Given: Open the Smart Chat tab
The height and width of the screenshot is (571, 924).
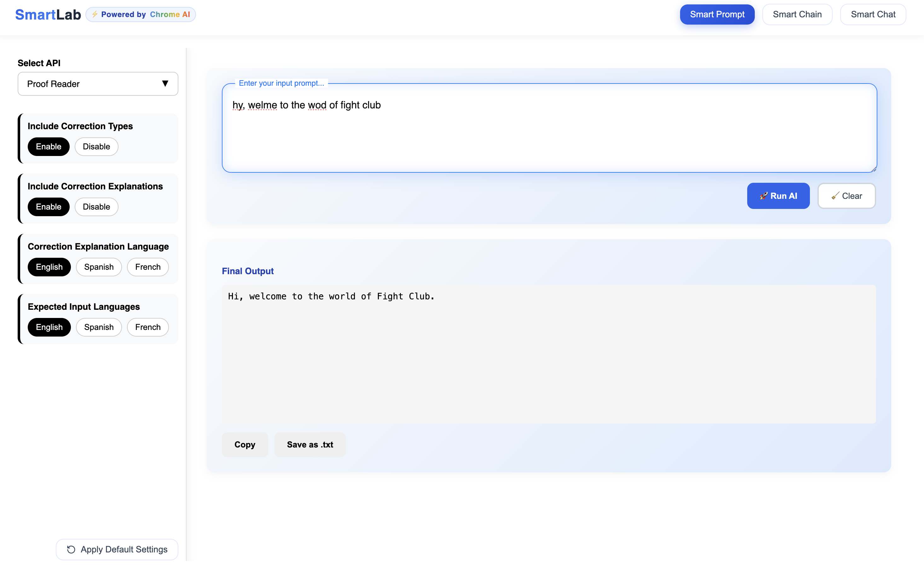Looking at the screenshot, I should (873, 14).
